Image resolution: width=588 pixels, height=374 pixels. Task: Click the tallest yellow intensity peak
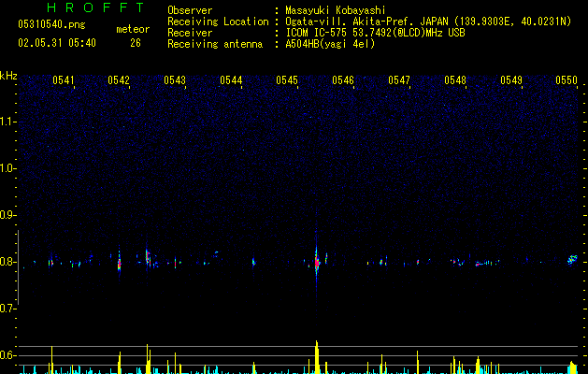[317, 357]
